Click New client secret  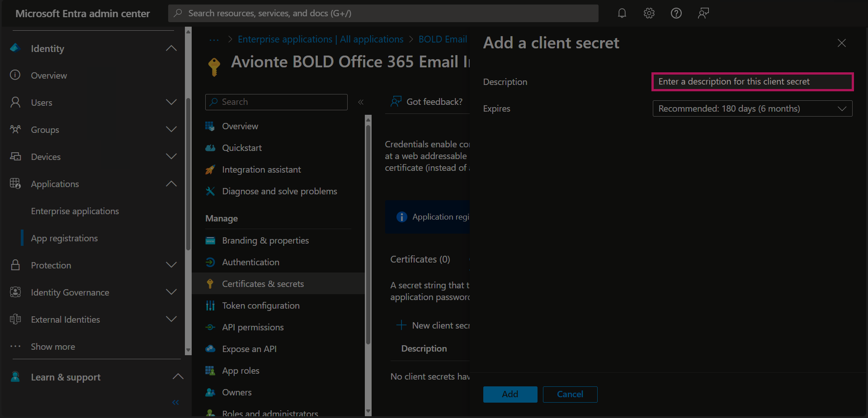(433, 325)
